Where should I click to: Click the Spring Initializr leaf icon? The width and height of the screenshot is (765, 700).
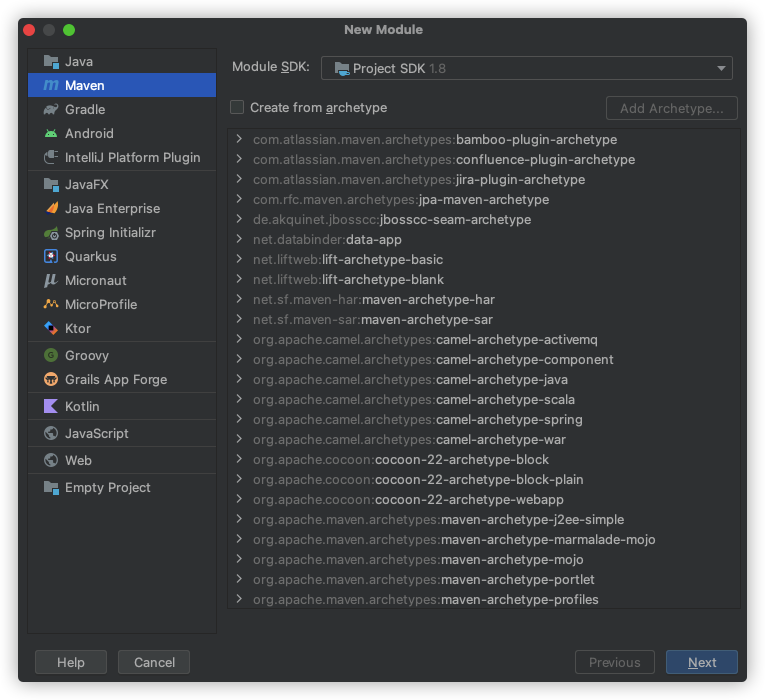point(51,233)
